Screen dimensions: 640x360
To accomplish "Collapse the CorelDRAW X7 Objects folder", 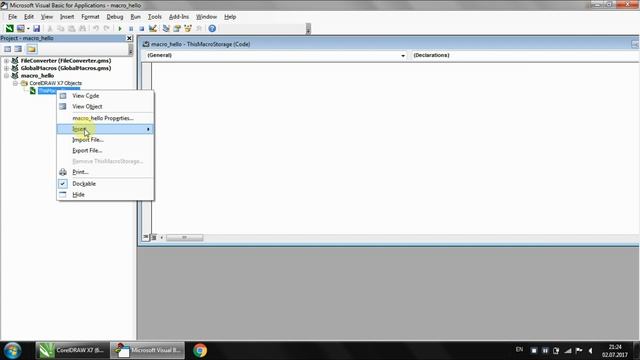I will pos(15,83).
